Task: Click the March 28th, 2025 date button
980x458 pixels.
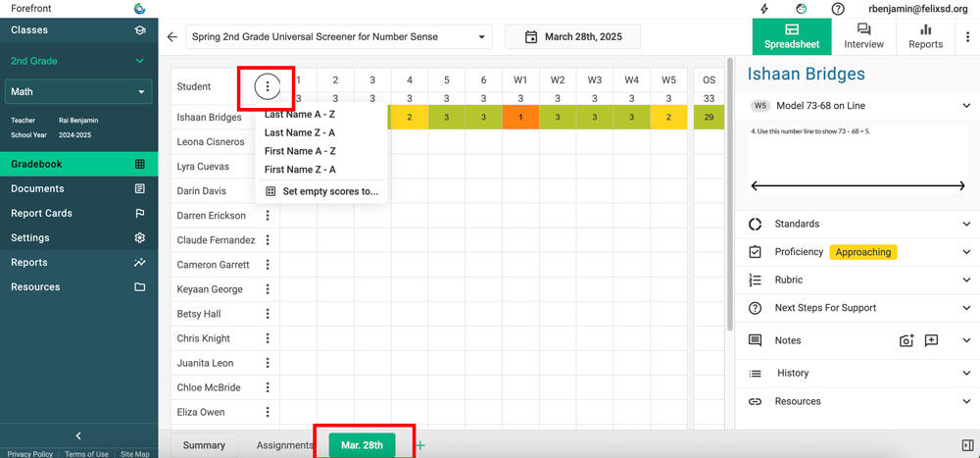Action: coord(572,37)
